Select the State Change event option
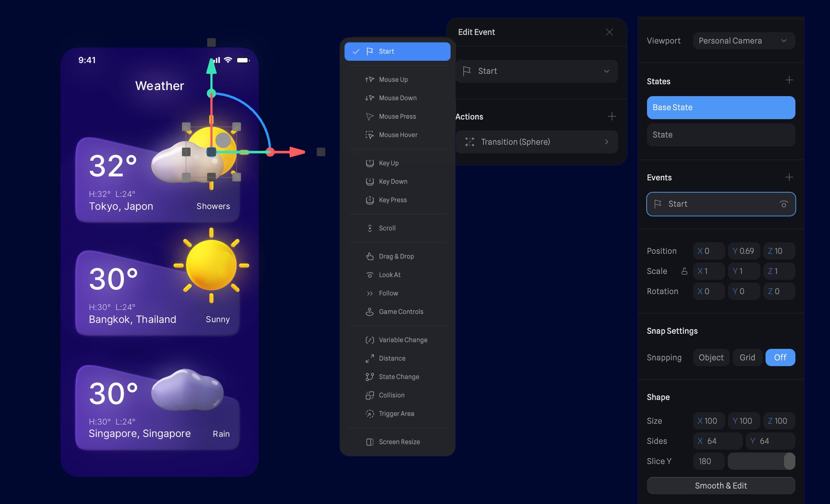 tap(399, 377)
